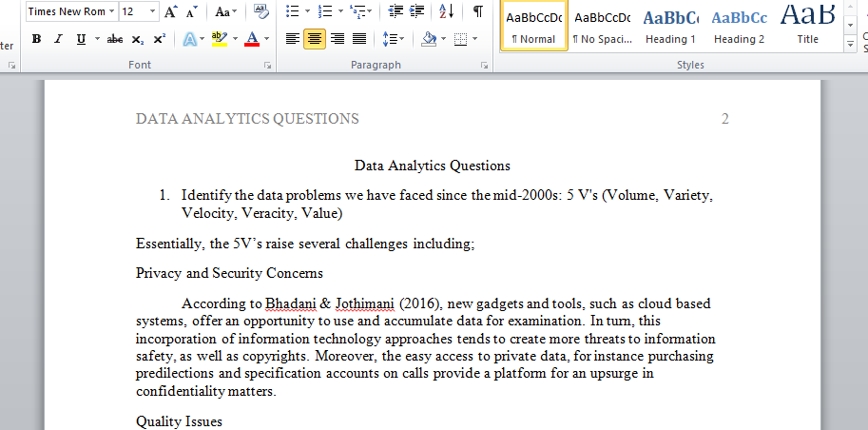
Task: Open Line Spacing dropdown arrow
Action: [402, 39]
